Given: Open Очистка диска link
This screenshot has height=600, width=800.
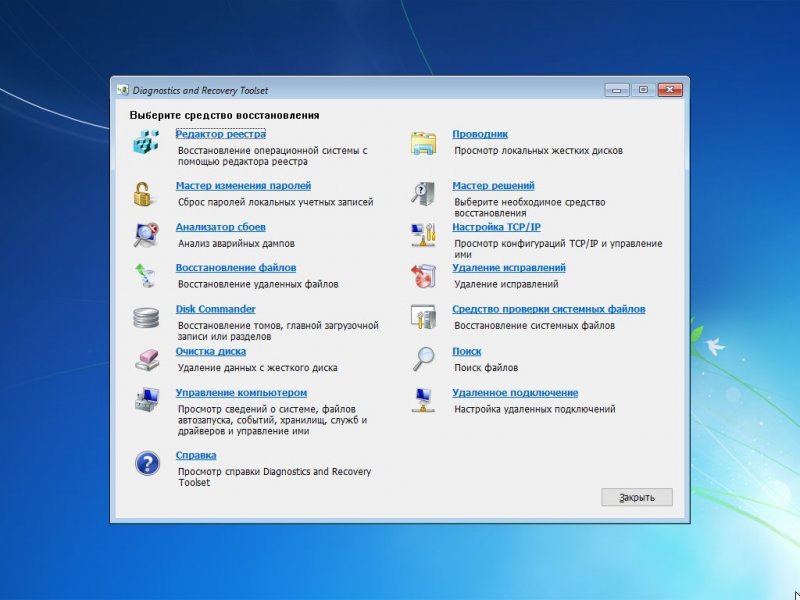Looking at the screenshot, I should click(x=211, y=352).
